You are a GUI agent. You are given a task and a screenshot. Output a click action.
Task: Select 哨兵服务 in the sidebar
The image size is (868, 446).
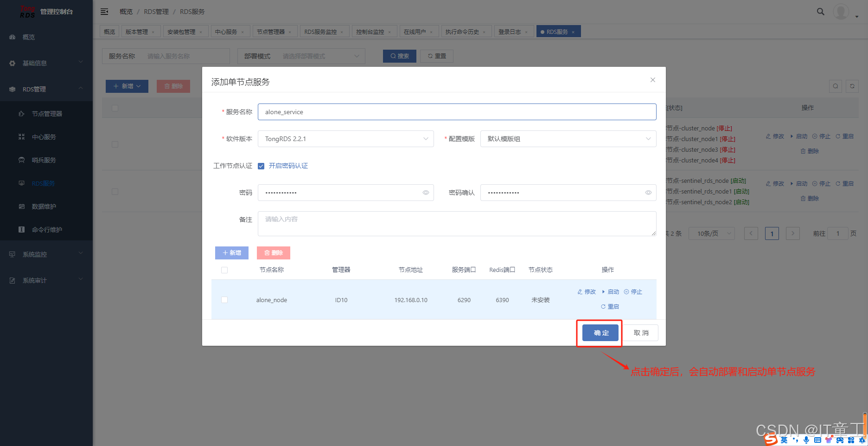click(x=43, y=160)
